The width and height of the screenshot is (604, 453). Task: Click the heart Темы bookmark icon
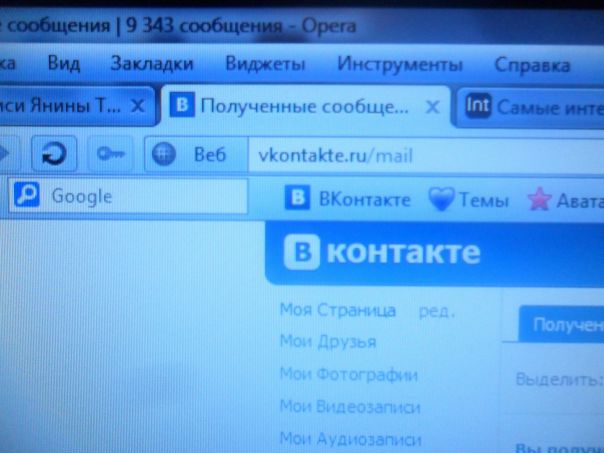tap(441, 198)
